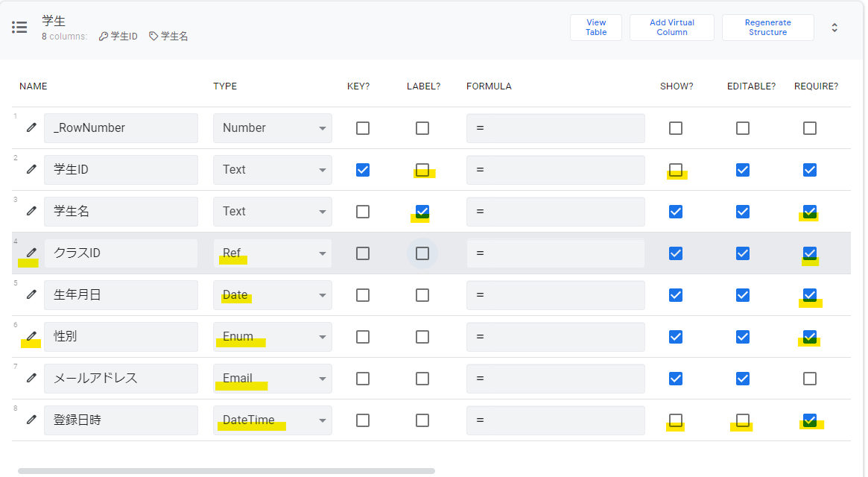Check KEY? for _RowNumber

pos(363,128)
